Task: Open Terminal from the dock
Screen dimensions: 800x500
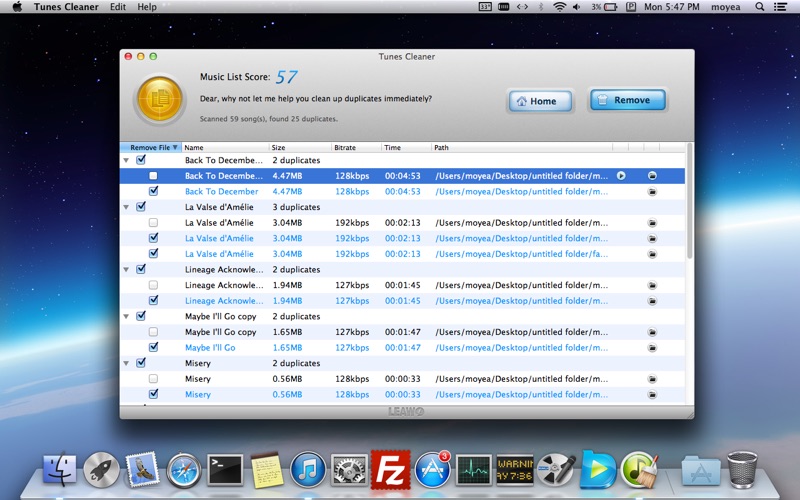Action: (x=225, y=470)
